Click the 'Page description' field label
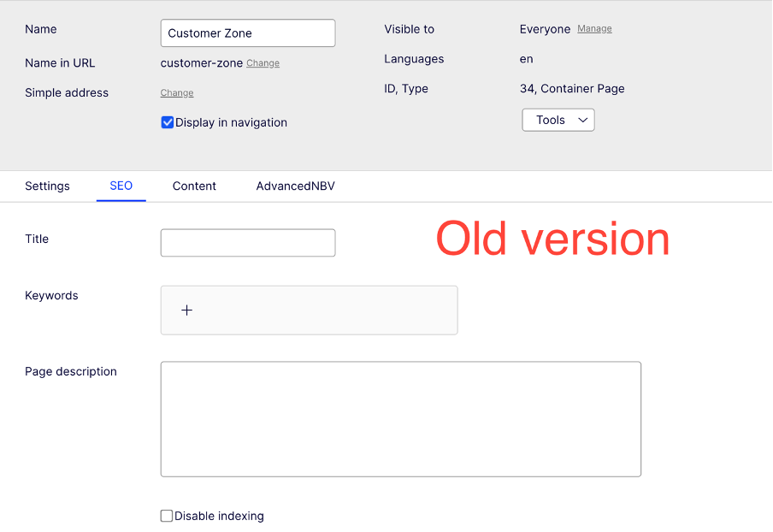This screenshot has height=532, width=773. (x=71, y=371)
